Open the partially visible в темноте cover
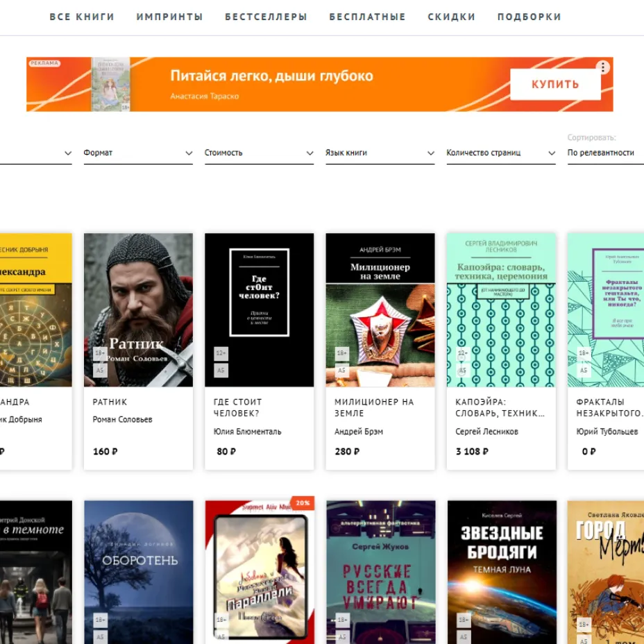 (x=35, y=572)
